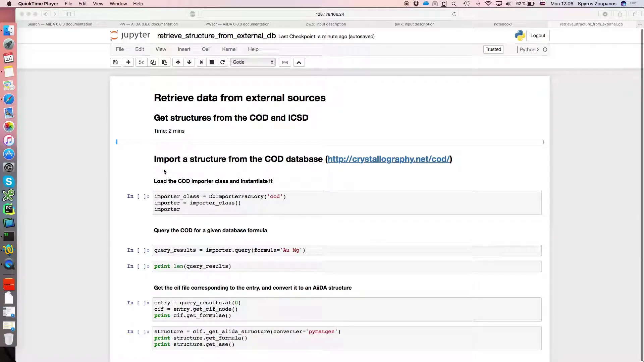Open the cell type Code dropdown
This screenshot has height=362, width=644.
tap(253, 62)
